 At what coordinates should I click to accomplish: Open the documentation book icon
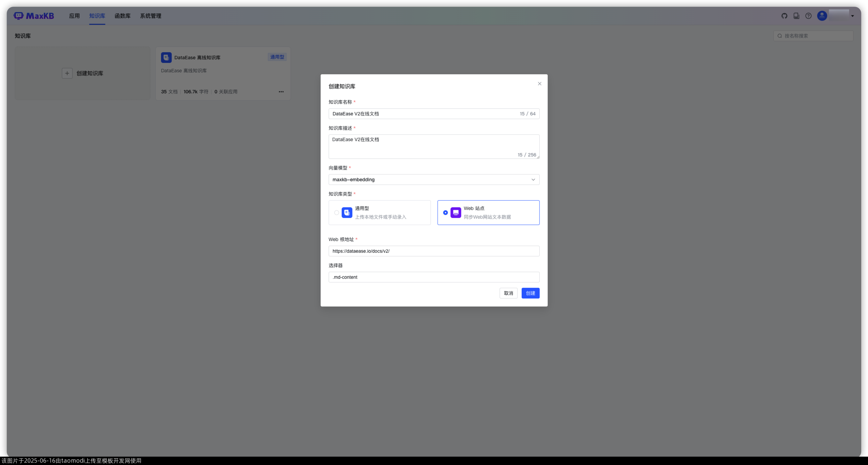point(796,16)
